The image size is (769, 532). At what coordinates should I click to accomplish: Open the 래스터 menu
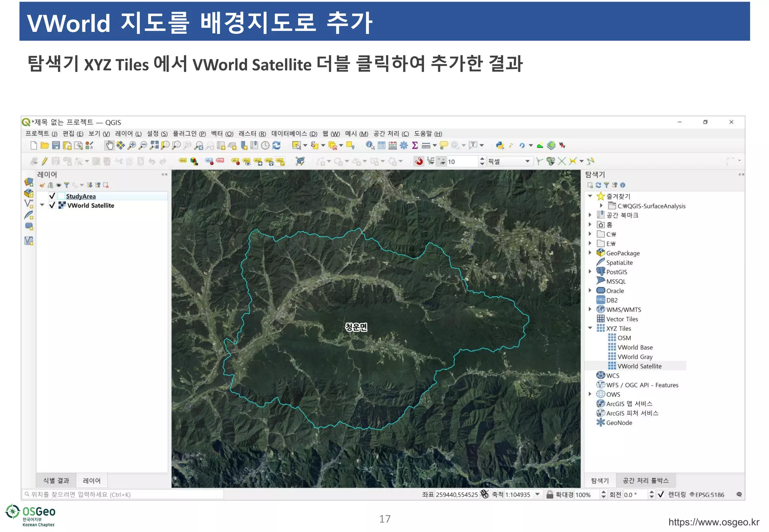252,134
